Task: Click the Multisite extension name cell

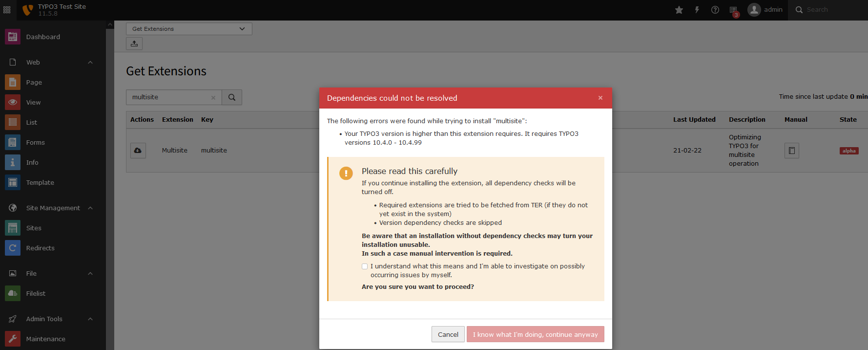Action: [x=175, y=151]
